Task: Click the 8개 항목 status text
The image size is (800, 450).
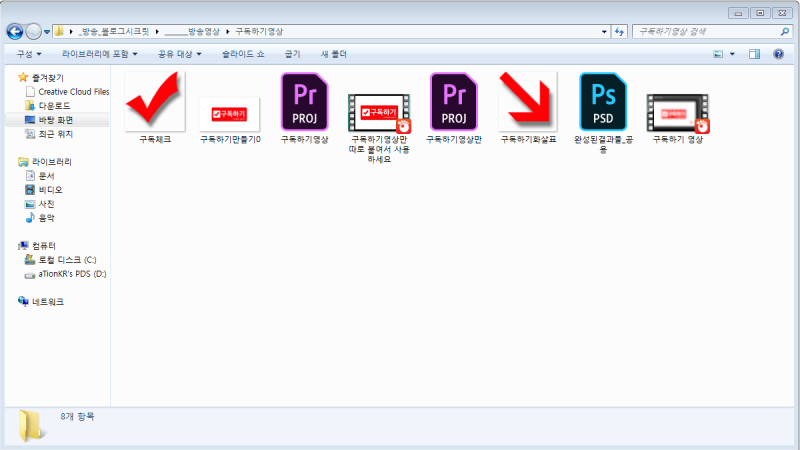Action: point(77,416)
